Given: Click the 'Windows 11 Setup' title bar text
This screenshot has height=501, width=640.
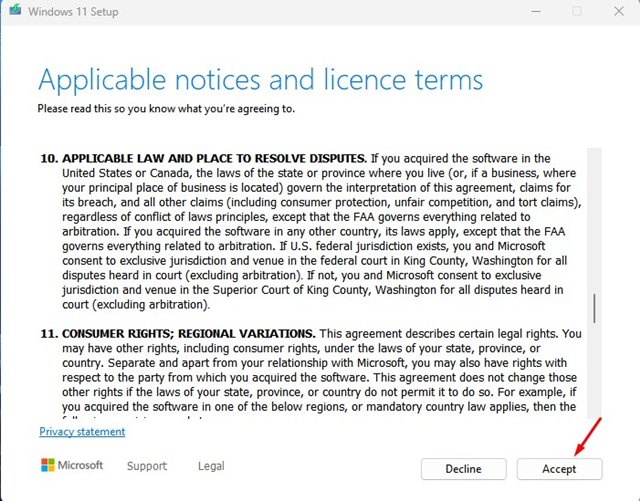Looking at the screenshot, I should (x=76, y=11).
